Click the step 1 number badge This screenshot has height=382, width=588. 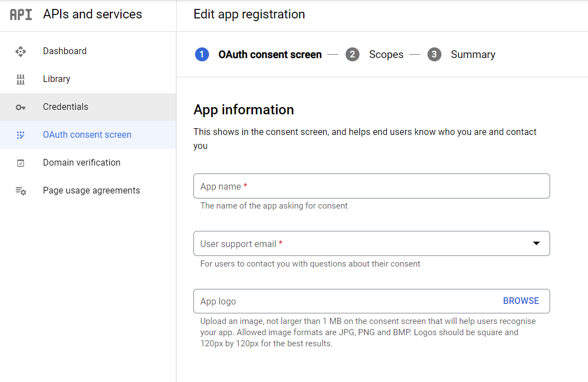coord(202,55)
